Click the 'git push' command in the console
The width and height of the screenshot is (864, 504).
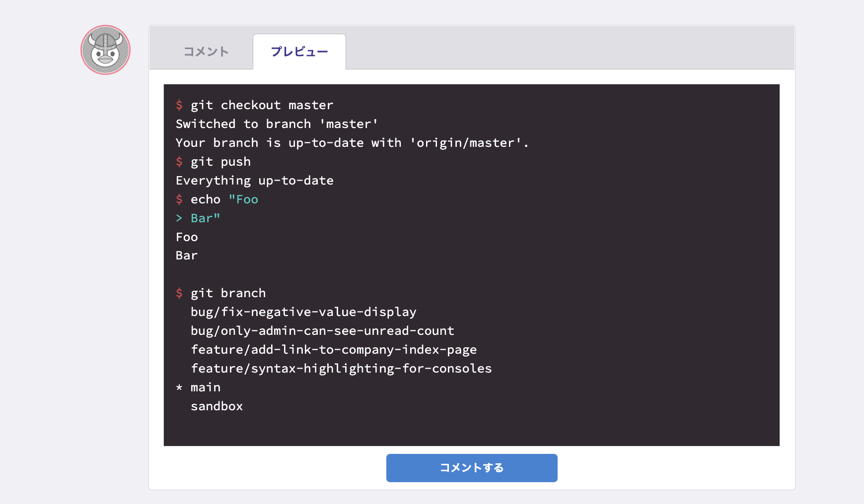[x=221, y=161]
